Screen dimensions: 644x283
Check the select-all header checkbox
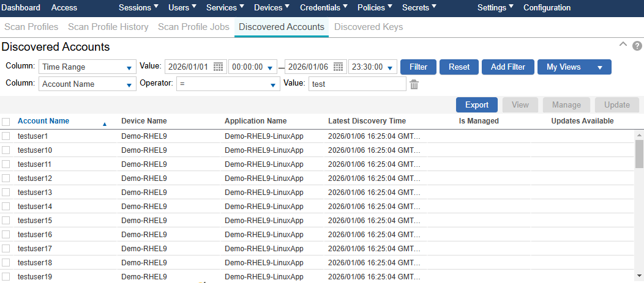click(x=6, y=122)
